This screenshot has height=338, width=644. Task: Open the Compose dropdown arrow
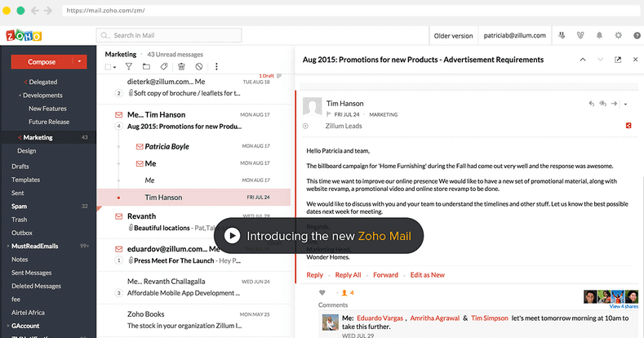(x=79, y=61)
